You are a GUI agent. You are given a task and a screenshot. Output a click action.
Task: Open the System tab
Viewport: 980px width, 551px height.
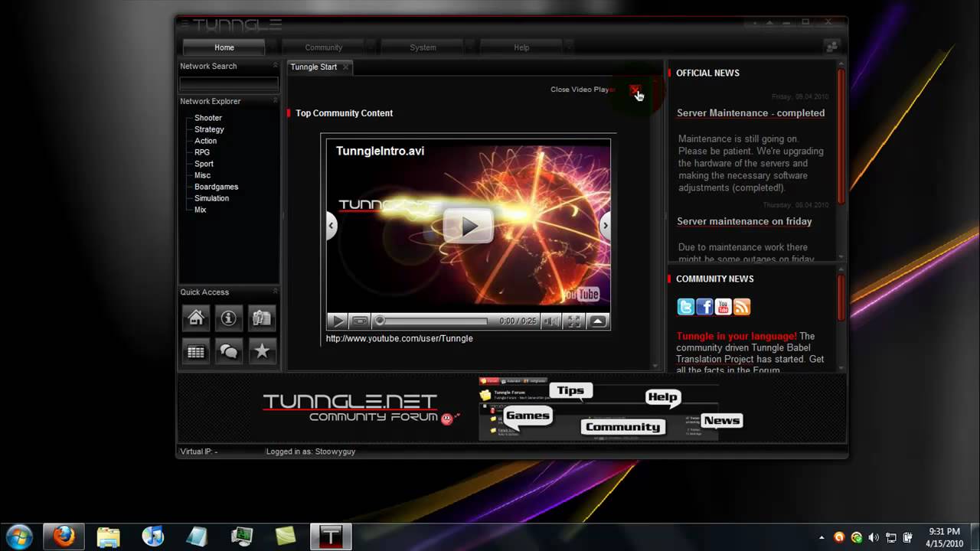(x=423, y=47)
